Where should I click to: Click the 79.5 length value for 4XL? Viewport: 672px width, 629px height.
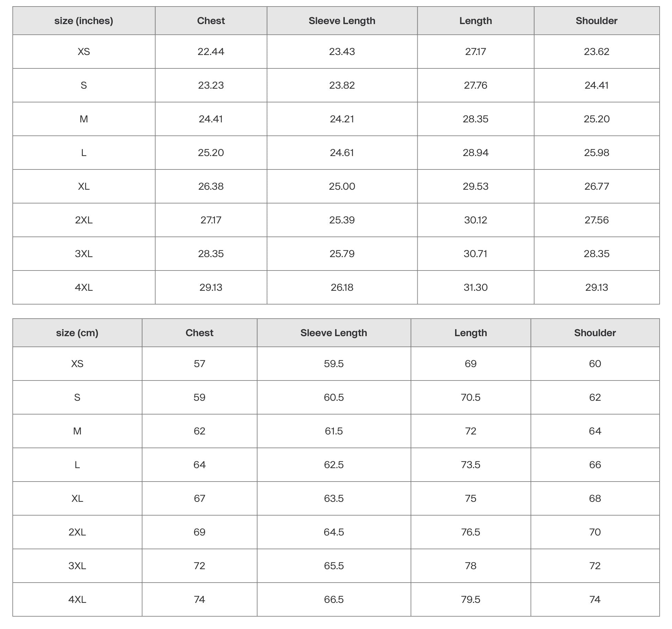(471, 599)
